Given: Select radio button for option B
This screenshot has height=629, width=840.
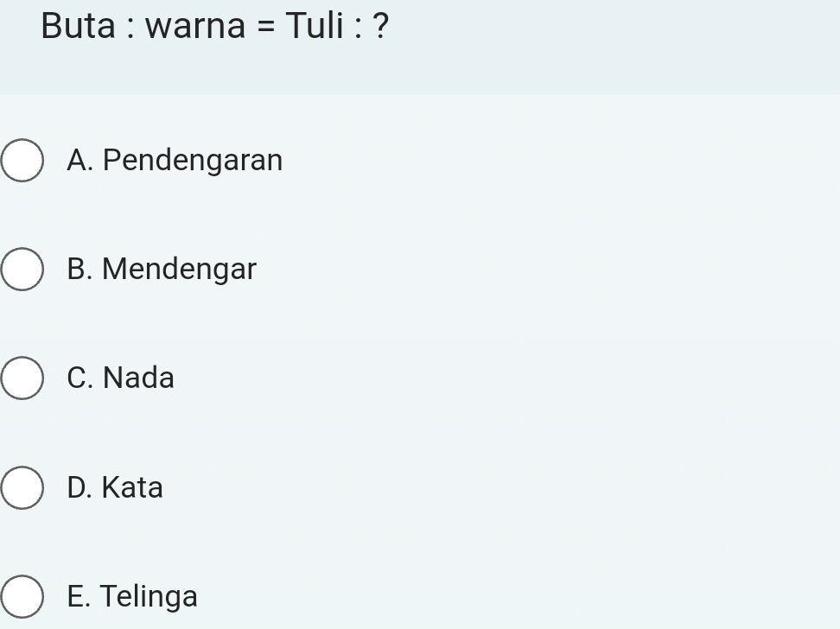Looking at the screenshot, I should point(22,269).
